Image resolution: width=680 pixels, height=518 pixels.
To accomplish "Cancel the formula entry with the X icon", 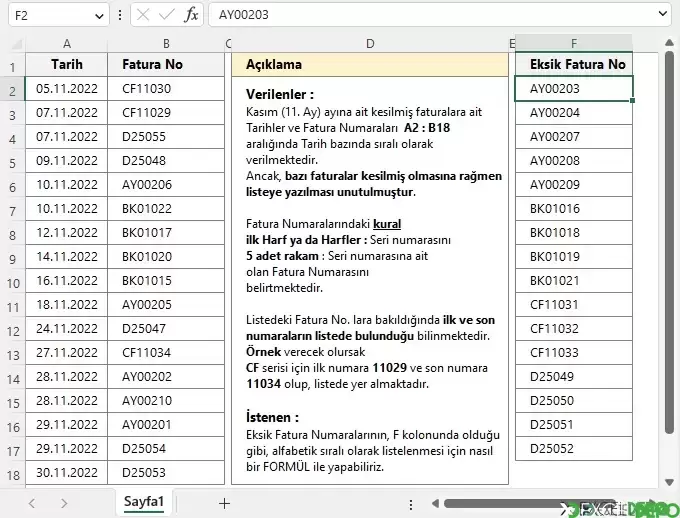I will pos(143,15).
